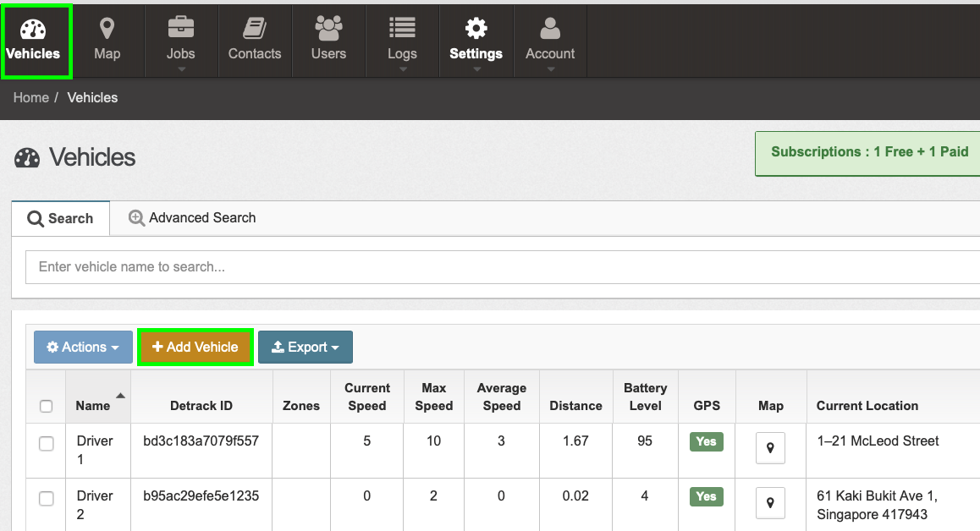Select the Search tab
This screenshot has height=531, width=980.
click(x=60, y=218)
